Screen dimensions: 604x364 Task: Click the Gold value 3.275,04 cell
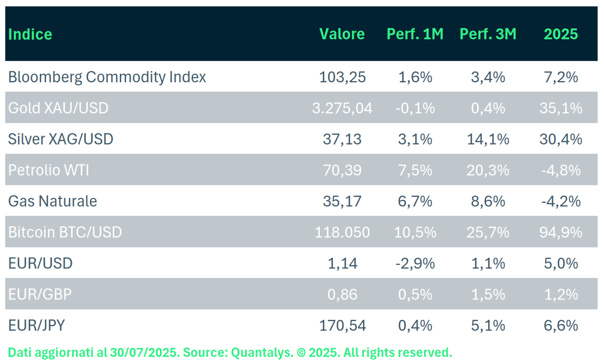point(342,108)
